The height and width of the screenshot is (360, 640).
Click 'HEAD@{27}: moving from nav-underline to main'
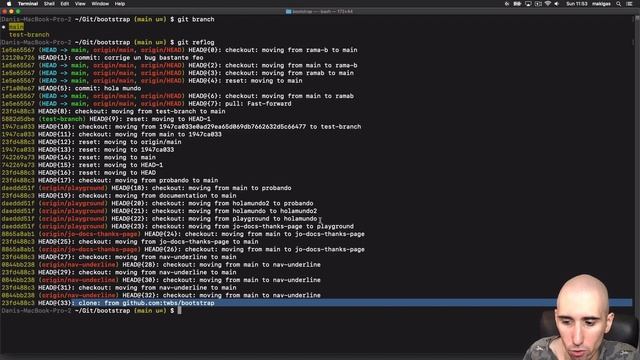point(137,257)
